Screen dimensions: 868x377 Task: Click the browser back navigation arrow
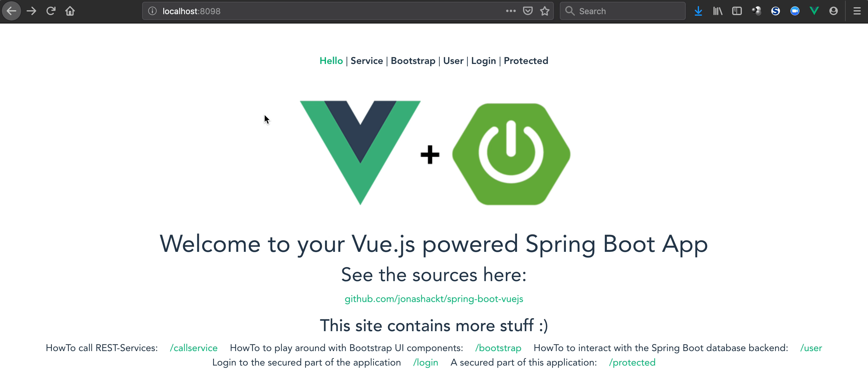point(12,11)
